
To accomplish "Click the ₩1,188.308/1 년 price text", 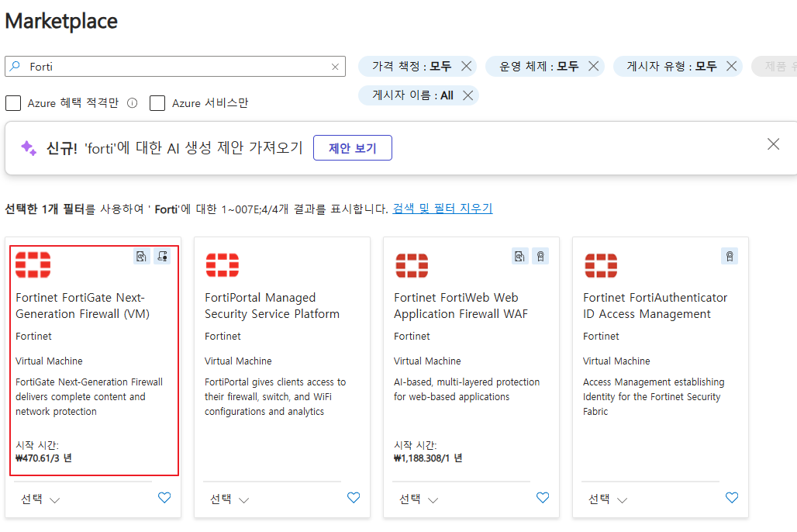I will [428, 458].
